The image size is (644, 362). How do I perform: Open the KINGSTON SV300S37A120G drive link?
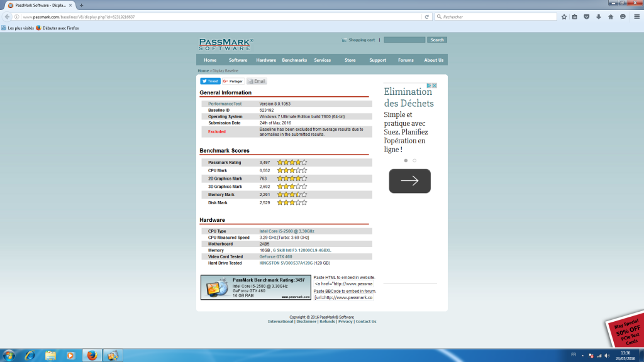pos(286,263)
